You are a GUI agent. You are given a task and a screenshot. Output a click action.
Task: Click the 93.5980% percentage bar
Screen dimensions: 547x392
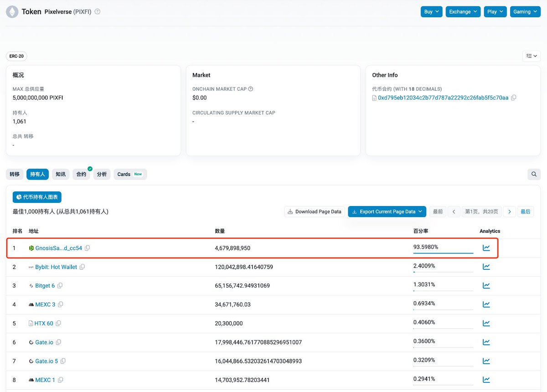tap(443, 253)
